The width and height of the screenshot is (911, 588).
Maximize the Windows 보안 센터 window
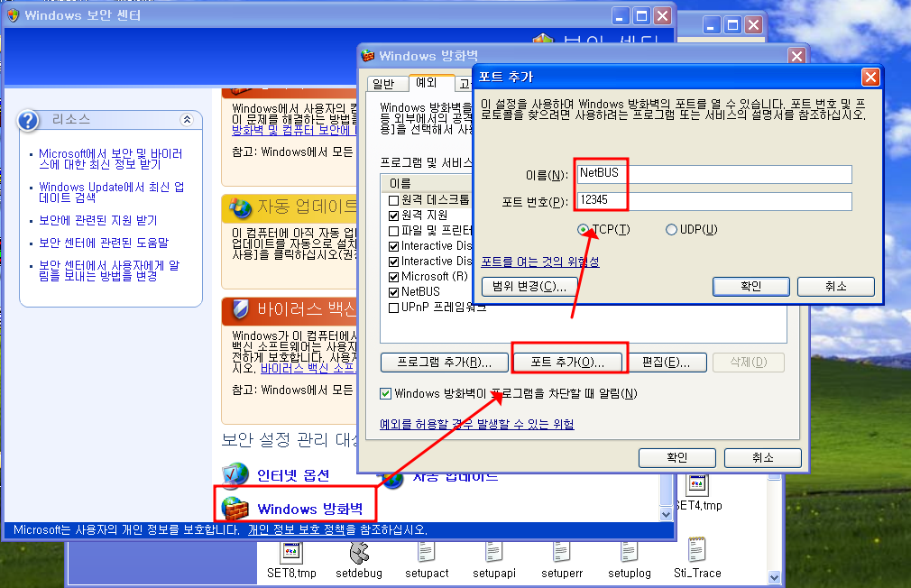click(x=641, y=15)
